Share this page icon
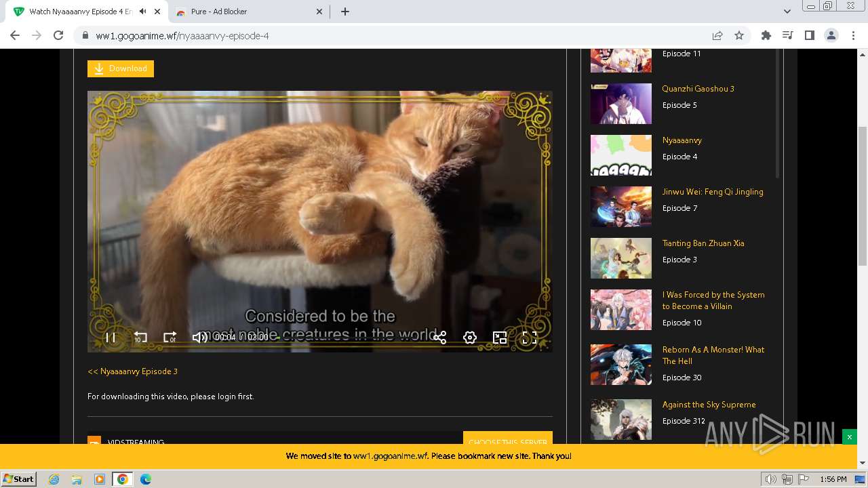 (717, 35)
